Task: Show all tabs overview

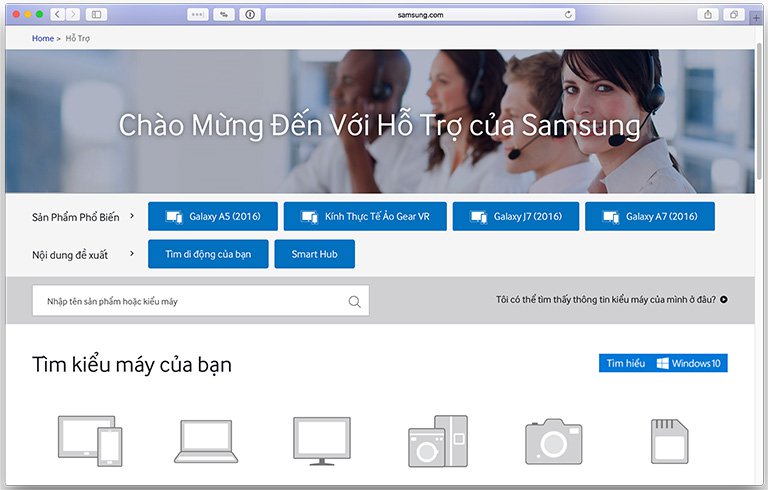Action: (x=734, y=15)
